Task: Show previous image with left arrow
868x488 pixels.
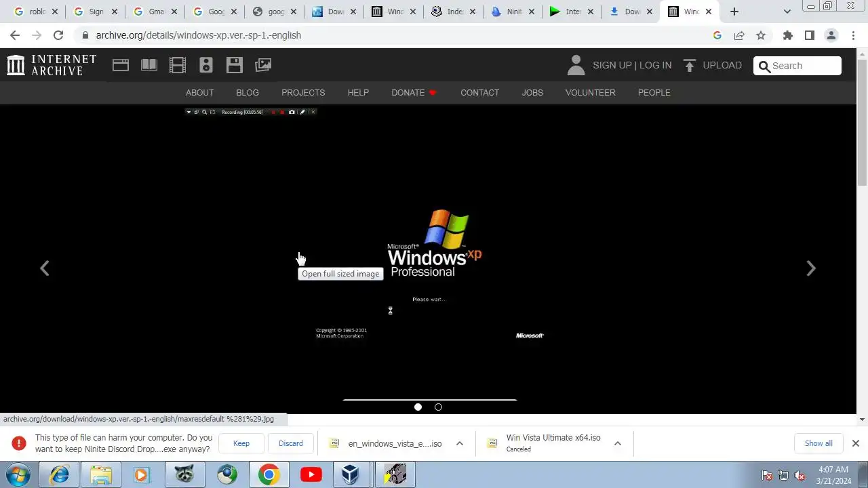Action: [x=45, y=268]
